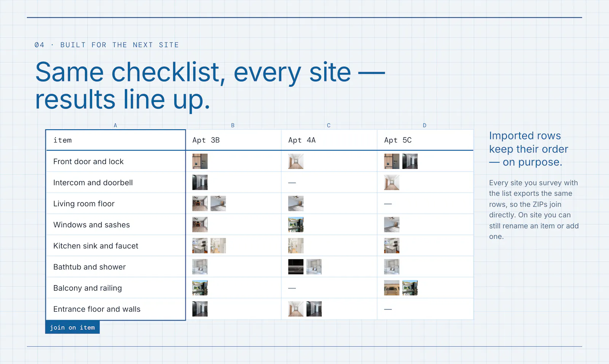Open the second Front door photo for Apt 5C
609x364 pixels.
(410, 161)
